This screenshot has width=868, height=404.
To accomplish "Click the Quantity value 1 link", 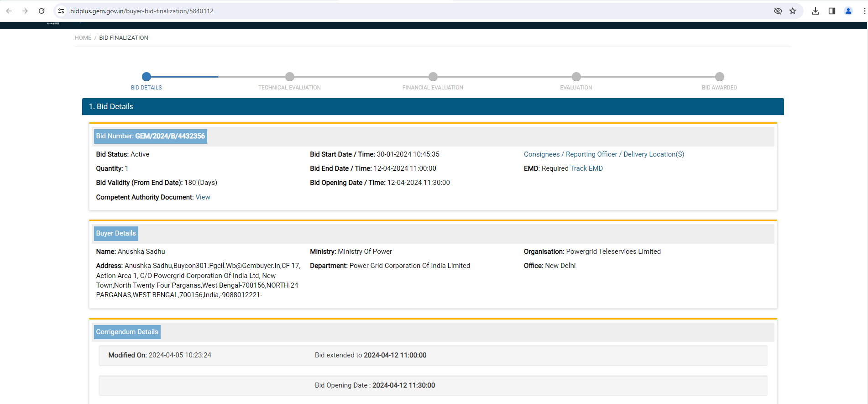I will pos(127,168).
